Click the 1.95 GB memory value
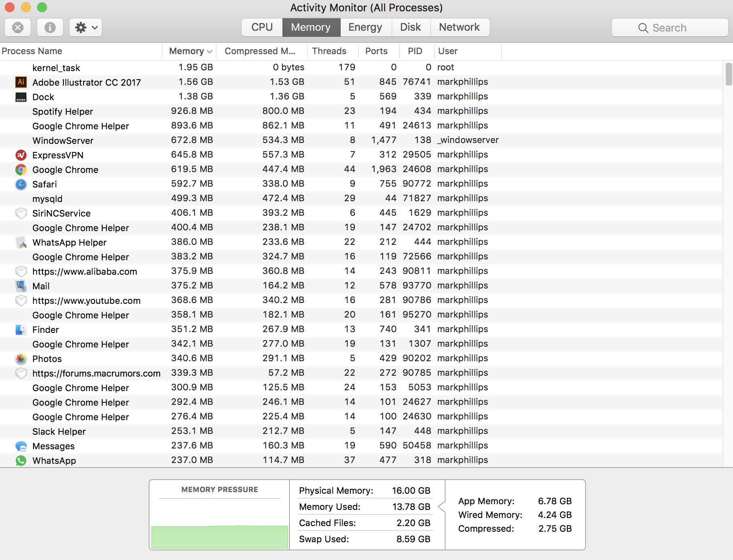This screenshot has height=560, width=733. [x=196, y=67]
